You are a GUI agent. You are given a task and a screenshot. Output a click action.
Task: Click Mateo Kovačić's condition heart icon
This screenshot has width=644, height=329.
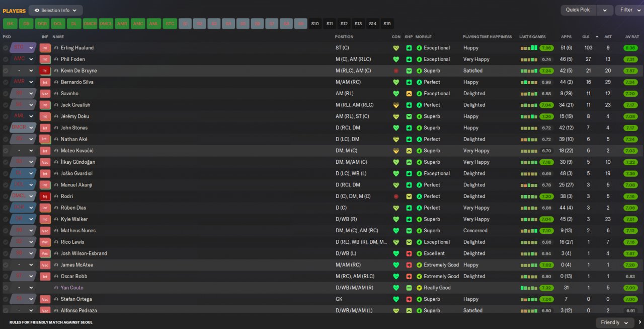[396, 151]
